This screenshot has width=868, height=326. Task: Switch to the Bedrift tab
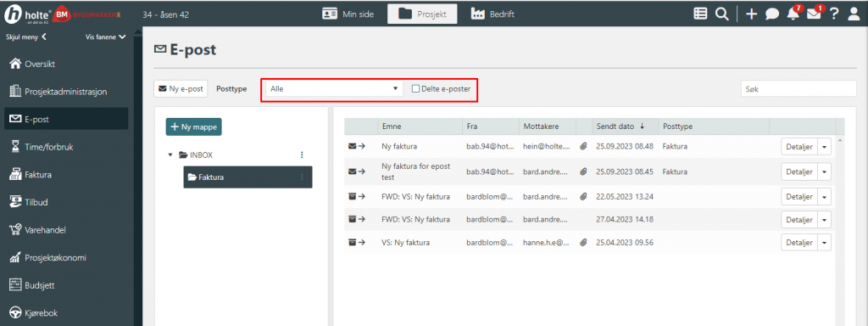(492, 14)
